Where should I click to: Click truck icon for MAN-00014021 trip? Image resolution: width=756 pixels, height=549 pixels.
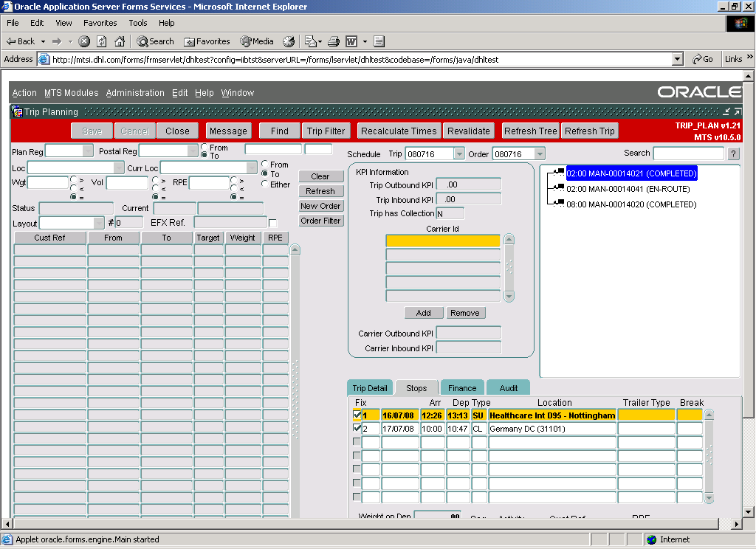pos(558,173)
